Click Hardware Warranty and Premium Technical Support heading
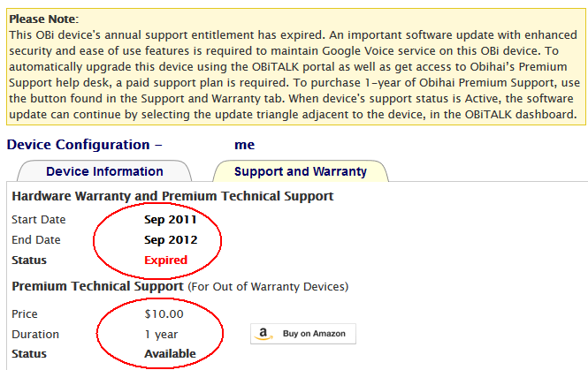This screenshot has width=588, height=370. [x=172, y=196]
